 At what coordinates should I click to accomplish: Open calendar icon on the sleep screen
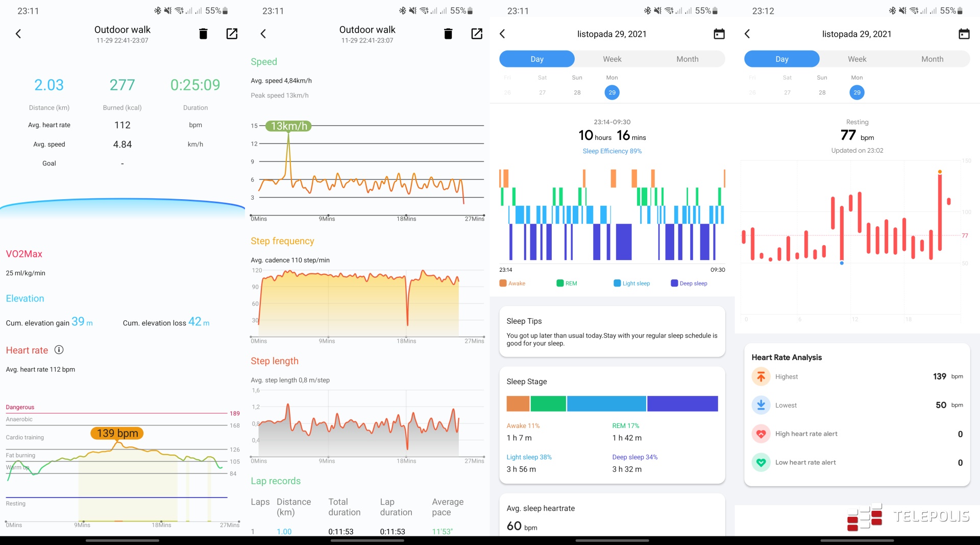click(719, 34)
